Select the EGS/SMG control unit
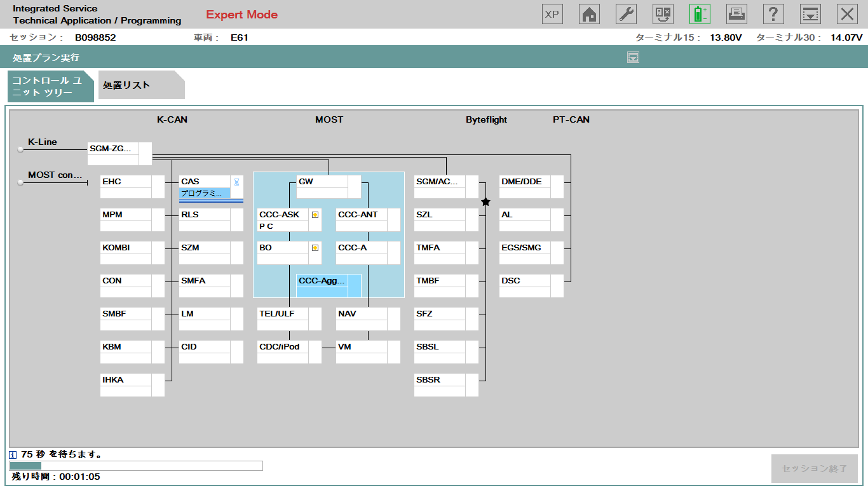The height and width of the screenshot is (488, 868). pos(531,253)
